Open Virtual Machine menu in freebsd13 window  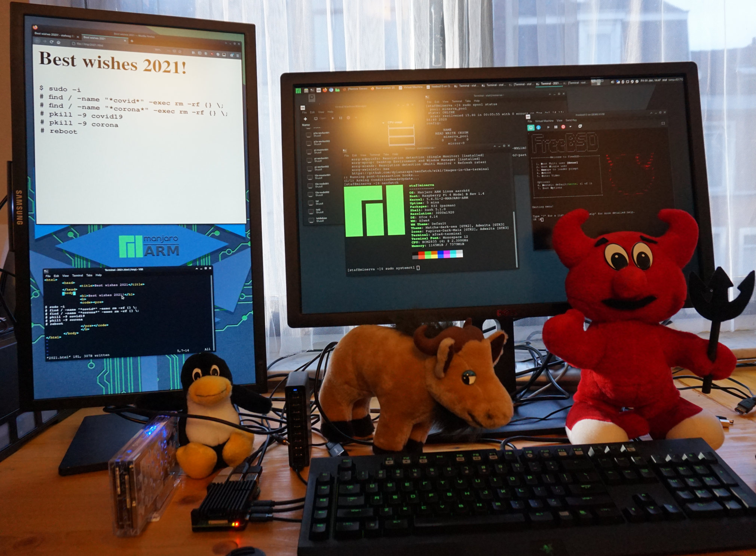point(544,121)
